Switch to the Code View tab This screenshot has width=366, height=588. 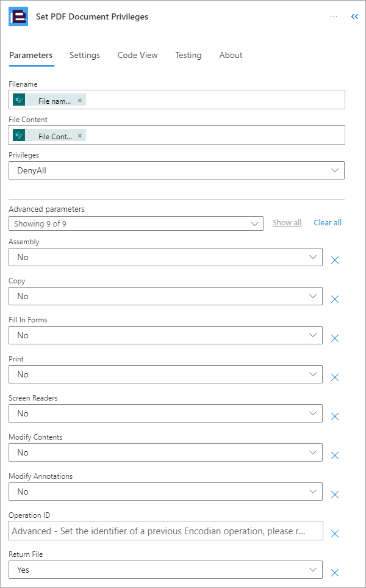coord(137,55)
